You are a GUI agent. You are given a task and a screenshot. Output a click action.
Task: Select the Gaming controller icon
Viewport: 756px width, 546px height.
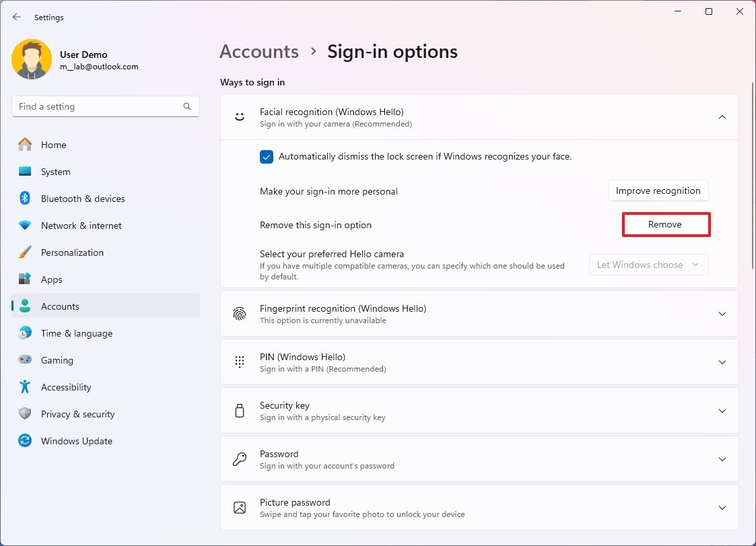(24, 360)
